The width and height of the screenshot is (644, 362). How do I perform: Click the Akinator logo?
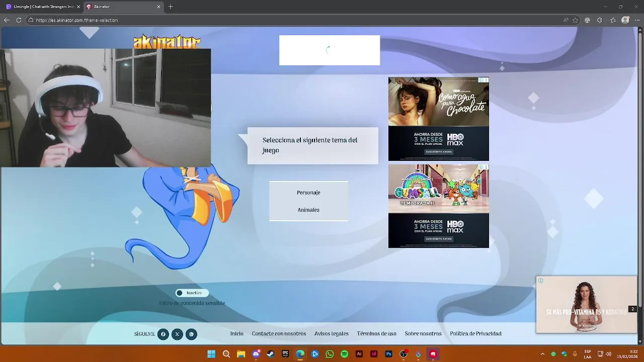167,42
